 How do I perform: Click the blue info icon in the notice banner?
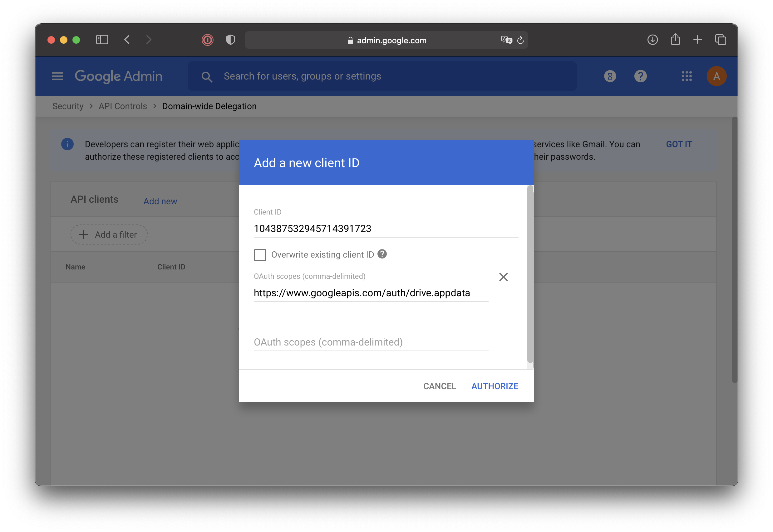[67, 144]
